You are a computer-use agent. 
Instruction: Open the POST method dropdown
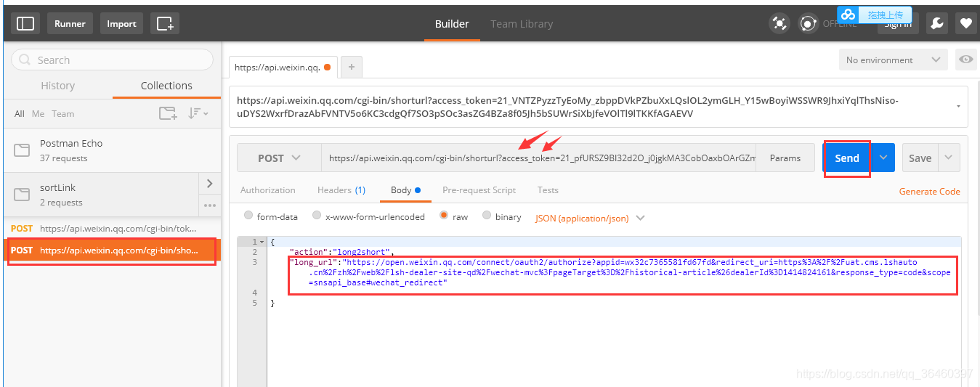[x=279, y=158]
